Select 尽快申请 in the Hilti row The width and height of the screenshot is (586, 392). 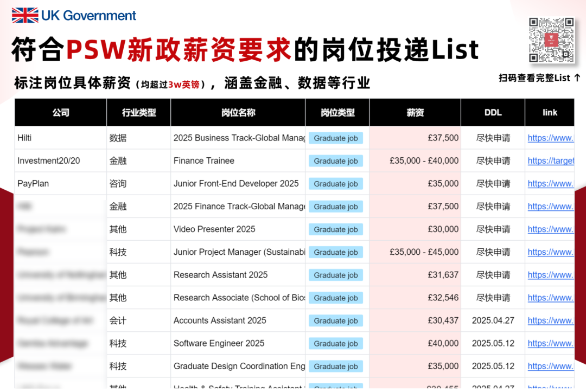pyautogui.click(x=493, y=138)
